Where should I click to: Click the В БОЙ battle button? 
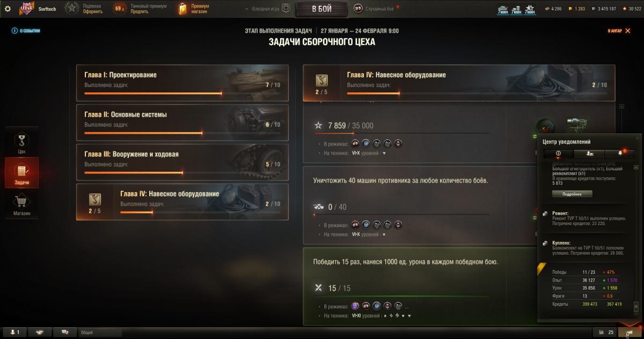point(321,9)
